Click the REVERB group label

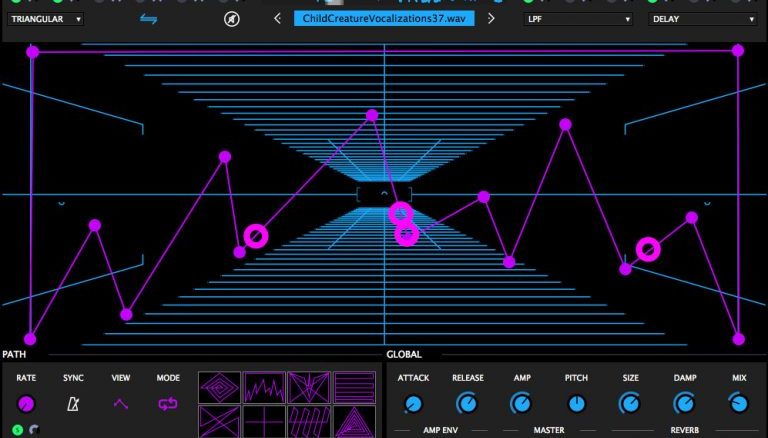684,430
